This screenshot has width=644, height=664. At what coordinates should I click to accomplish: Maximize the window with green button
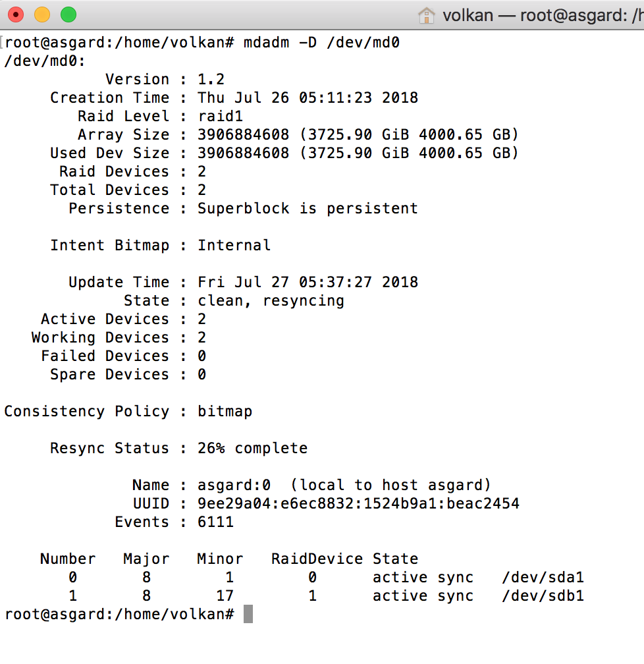coord(68,14)
